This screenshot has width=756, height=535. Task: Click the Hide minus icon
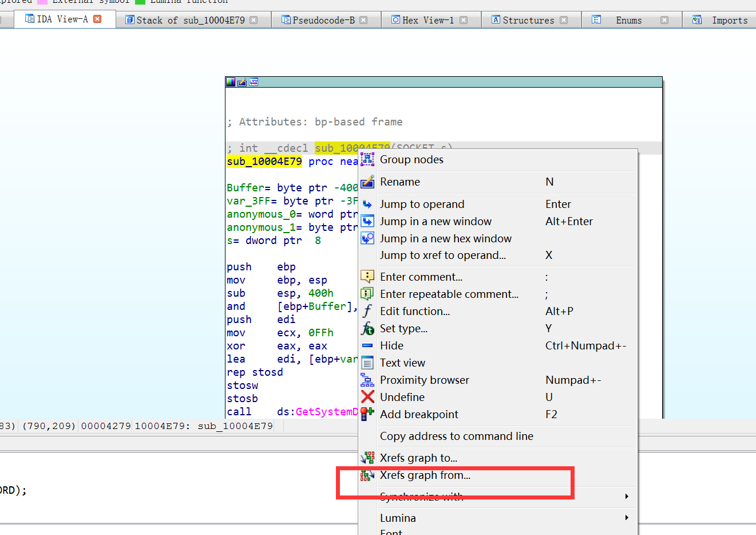tap(367, 346)
